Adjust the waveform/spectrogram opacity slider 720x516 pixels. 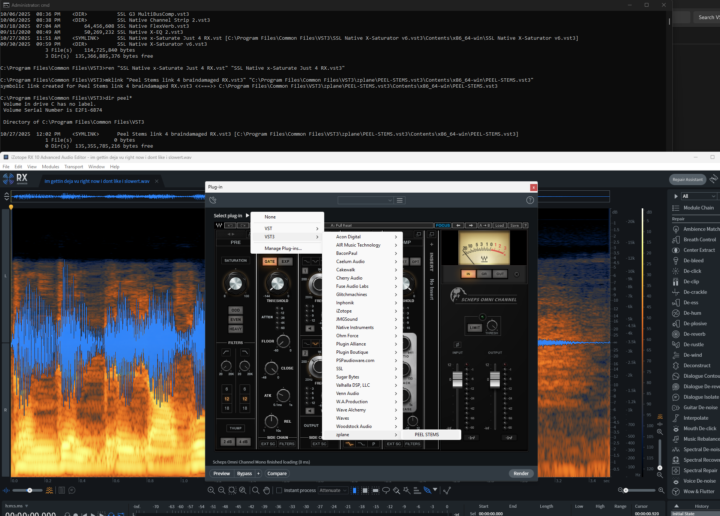click(29, 490)
